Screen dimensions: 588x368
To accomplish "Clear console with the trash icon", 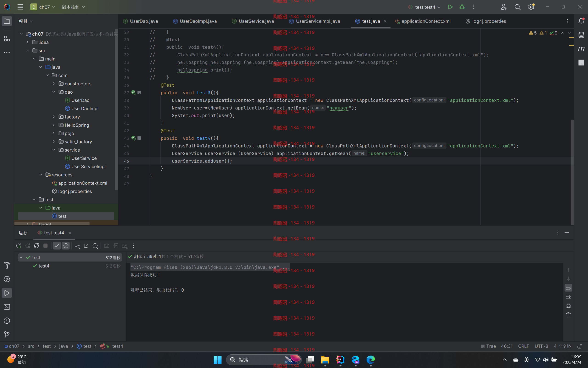I will tap(568, 315).
